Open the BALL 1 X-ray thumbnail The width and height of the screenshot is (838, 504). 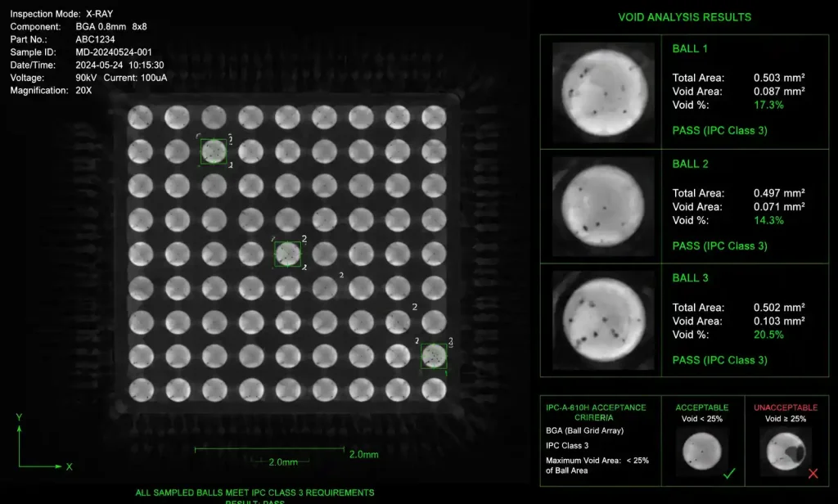tap(603, 92)
